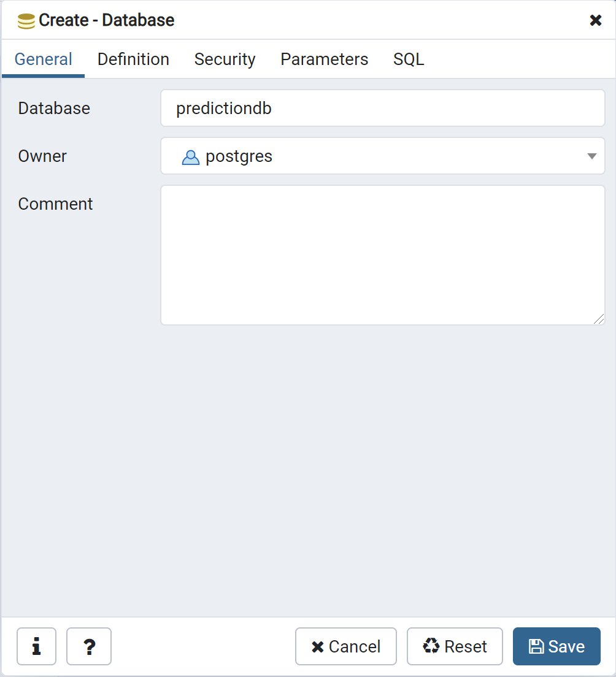Click the Owner field label
This screenshot has height=677, width=616.
click(42, 156)
